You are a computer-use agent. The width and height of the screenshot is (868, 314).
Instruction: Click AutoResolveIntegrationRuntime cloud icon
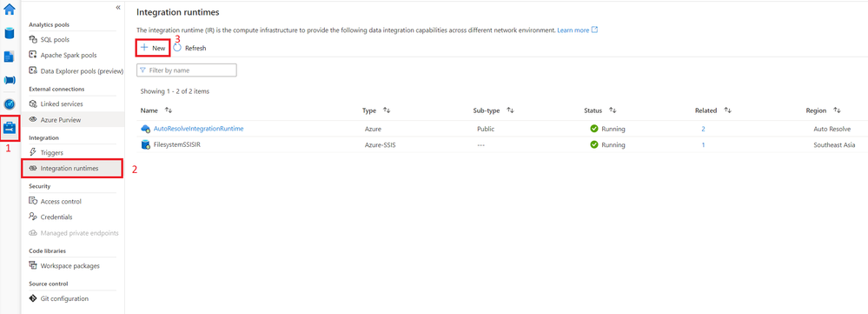(x=146, y=129)
